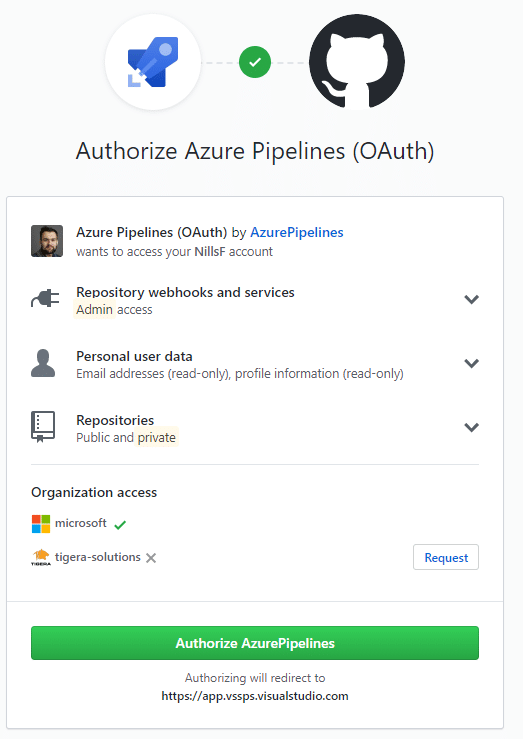Click the gray X beside tigera-solutions

coord(151,558)
